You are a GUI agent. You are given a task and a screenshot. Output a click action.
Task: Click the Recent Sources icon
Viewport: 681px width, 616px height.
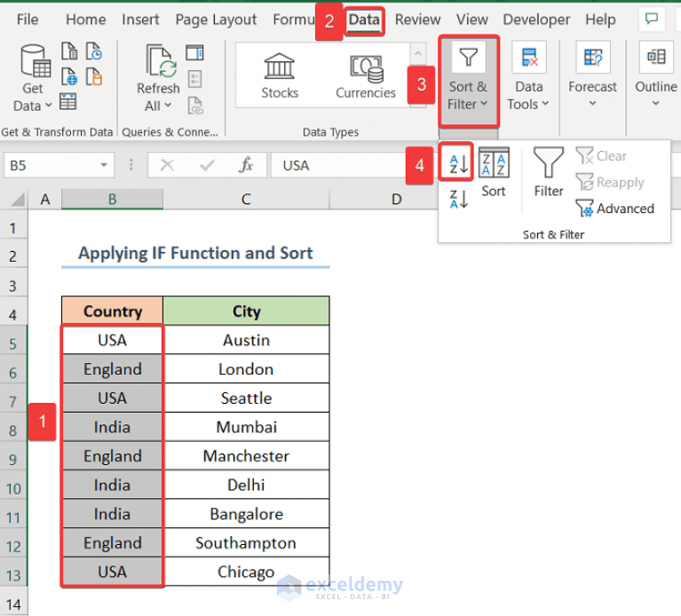[x=94, y=51]
